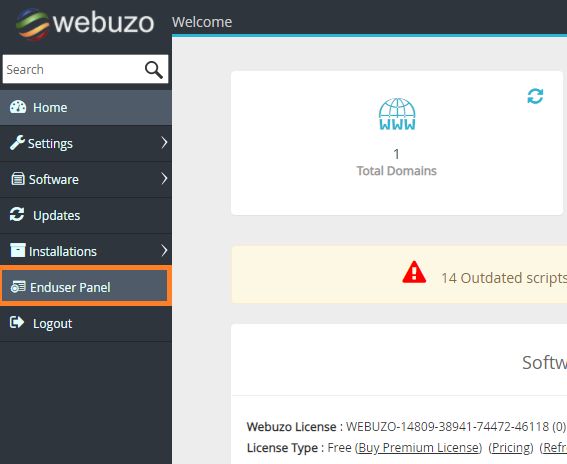Click the Software list icon
Screen dimensions: 567x464
tap(18, 179)
